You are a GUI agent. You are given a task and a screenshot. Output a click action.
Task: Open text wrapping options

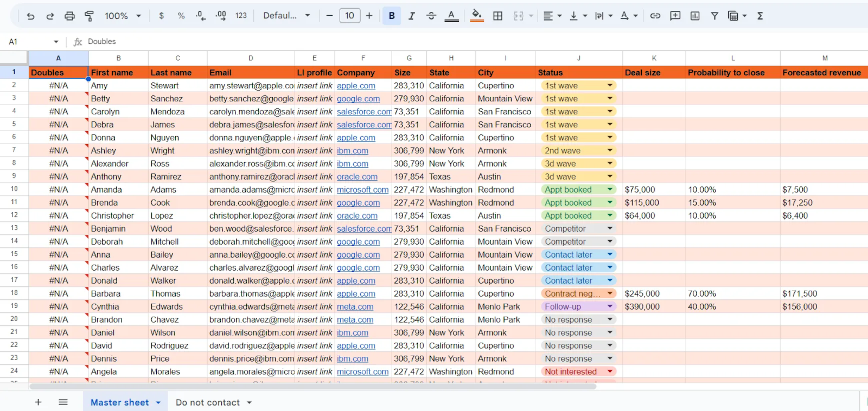[x=603, y=16]
